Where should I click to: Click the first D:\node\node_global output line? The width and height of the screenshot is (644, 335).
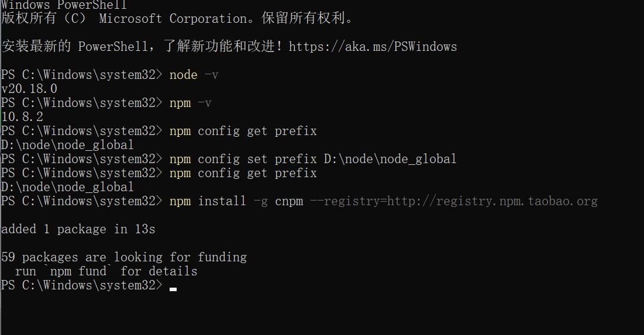pyautogui.click(x=67, y=145)
